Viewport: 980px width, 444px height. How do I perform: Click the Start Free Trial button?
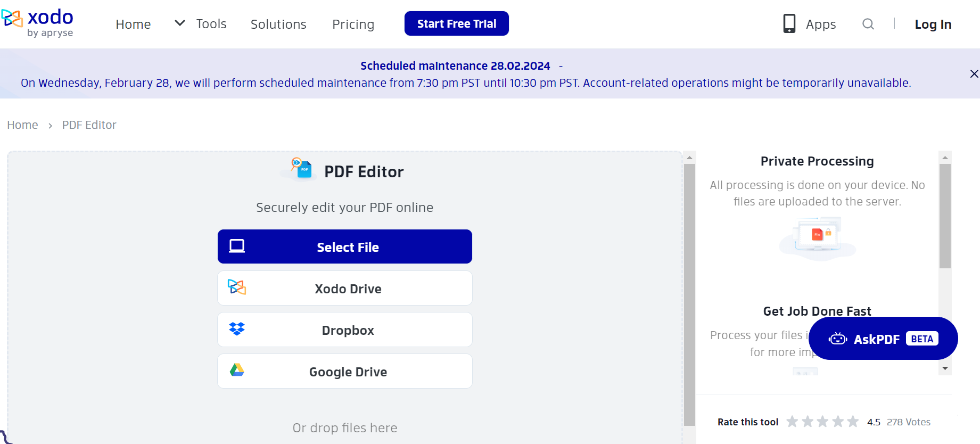tap(456, 23)
